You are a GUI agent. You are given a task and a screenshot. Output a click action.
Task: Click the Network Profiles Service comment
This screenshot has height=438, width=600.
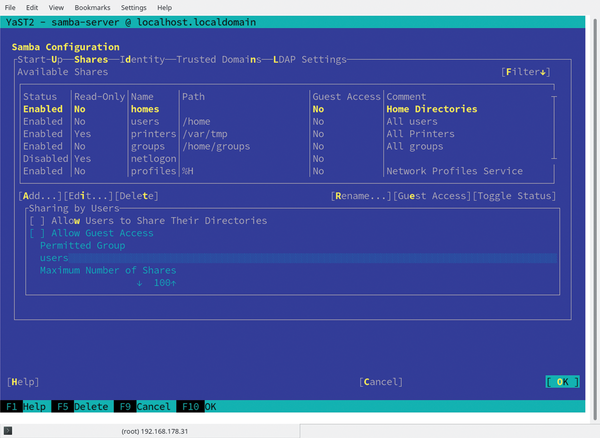454,171
